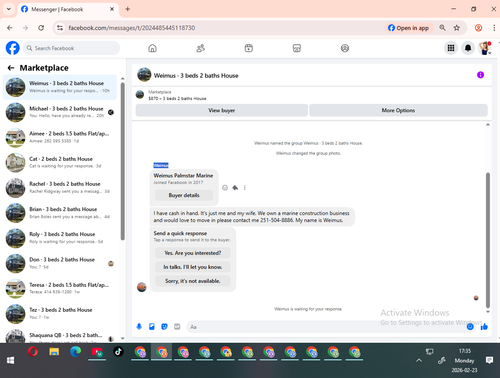Open more options for buyer card message
The height and width of the screenshot is (378, 500).
pyautogui.click(x=245, y=188)
